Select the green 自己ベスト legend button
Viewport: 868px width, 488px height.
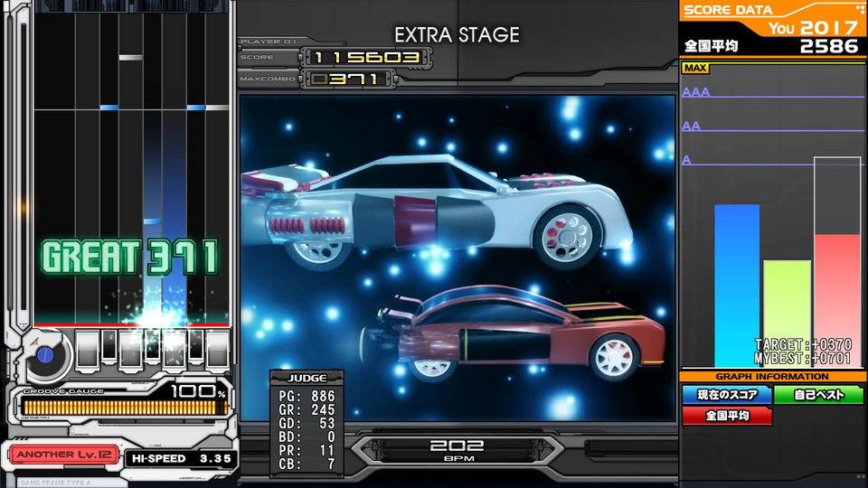point(819,395)
